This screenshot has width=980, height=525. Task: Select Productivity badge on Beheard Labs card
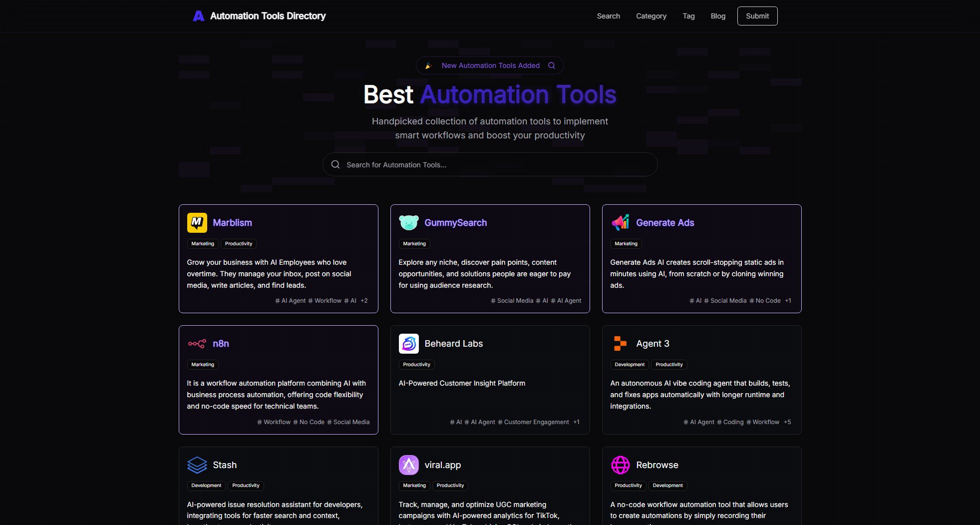coord(416,365)
